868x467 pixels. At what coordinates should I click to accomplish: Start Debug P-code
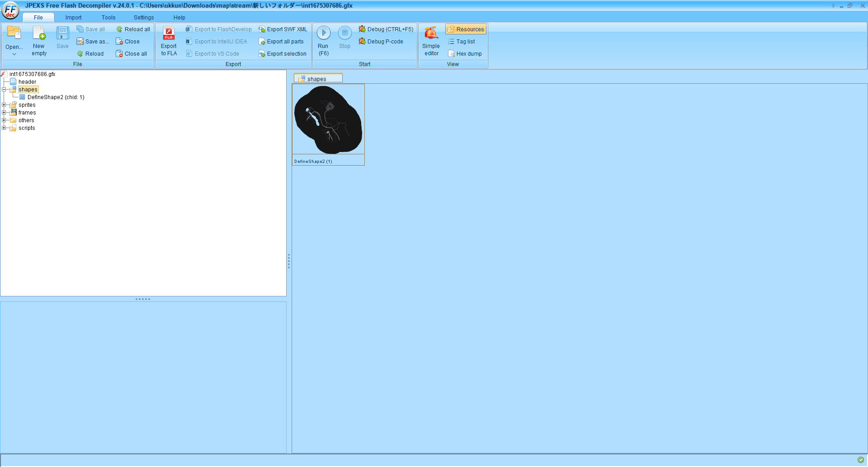[381, 42]
